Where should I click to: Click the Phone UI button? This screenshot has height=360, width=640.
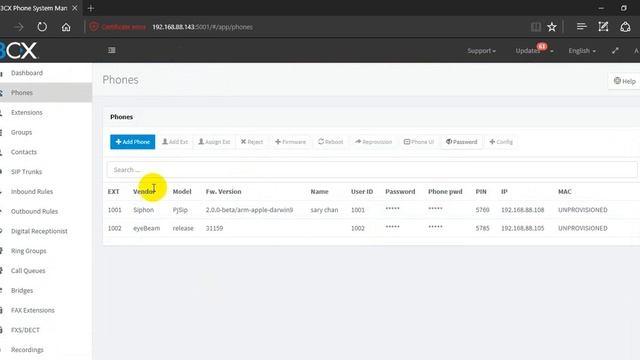[419, 142]
